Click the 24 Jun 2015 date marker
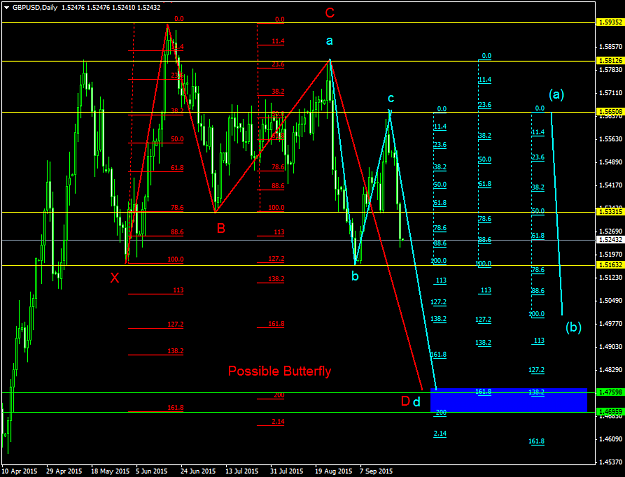625x477 pixels. (x=198, y=471)
